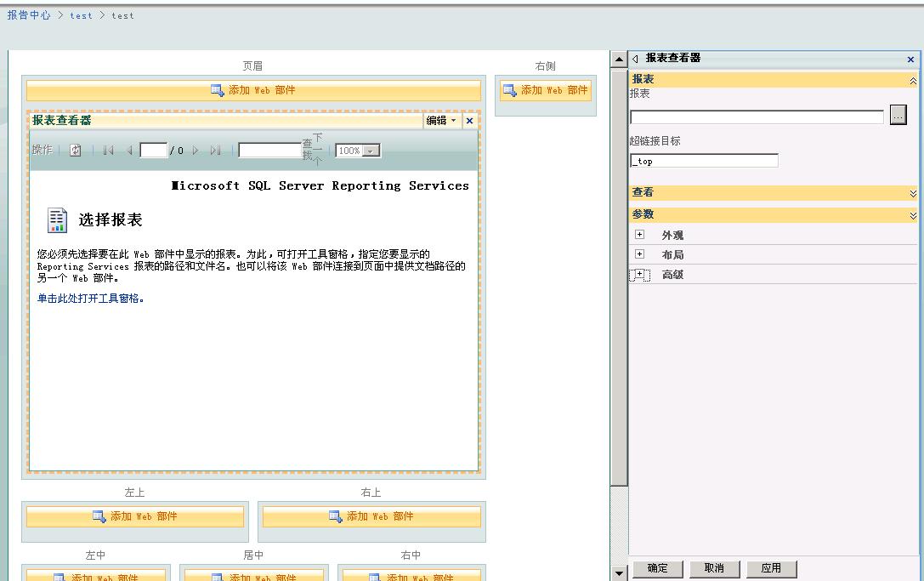Image resolution: width=924 pixels, height=581 pixels.
Task: Click the page number input field
Action: [154, 151]
